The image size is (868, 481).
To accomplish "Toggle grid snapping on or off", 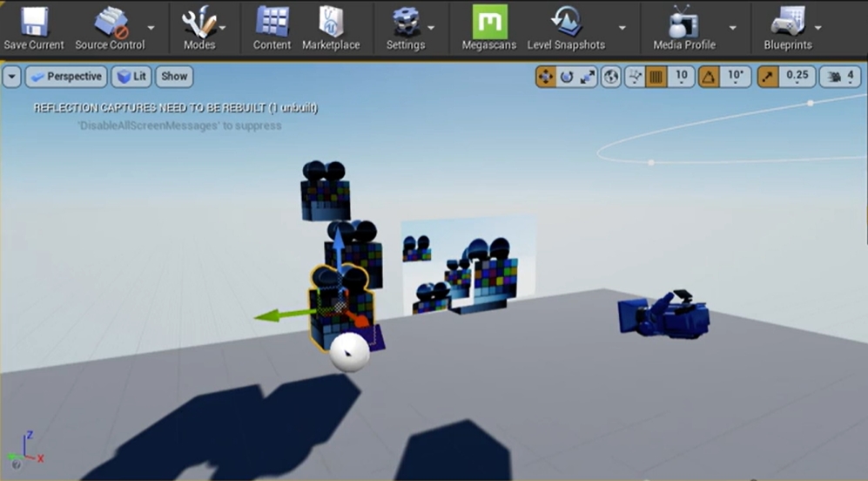I will 656,77.
